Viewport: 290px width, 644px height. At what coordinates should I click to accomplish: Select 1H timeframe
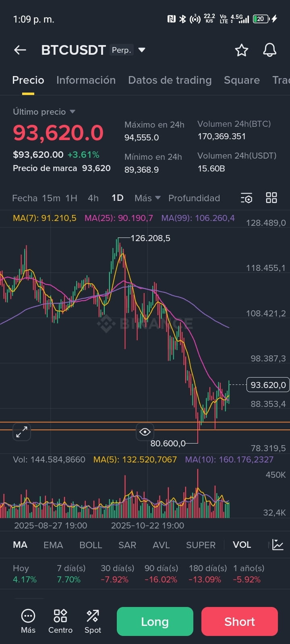coord(71,198)
